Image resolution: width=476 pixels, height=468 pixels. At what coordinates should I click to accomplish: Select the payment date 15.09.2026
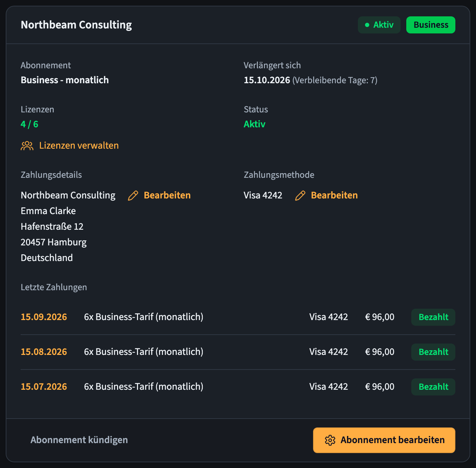44,317
